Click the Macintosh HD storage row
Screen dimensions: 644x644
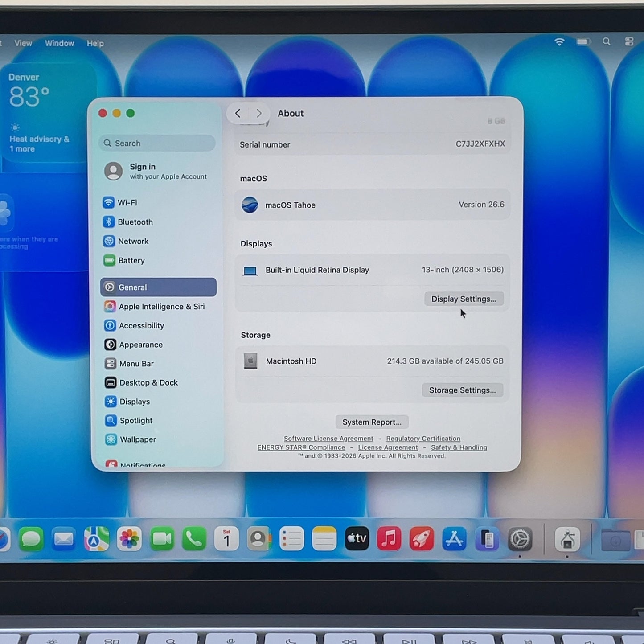(372, 361)
